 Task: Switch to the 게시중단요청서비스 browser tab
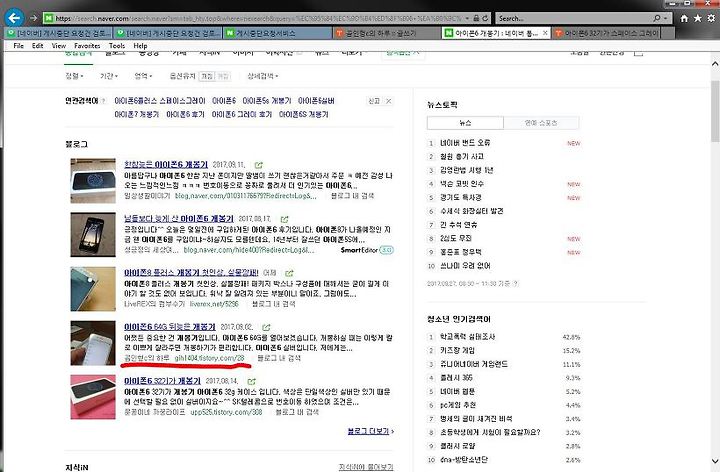277,33
